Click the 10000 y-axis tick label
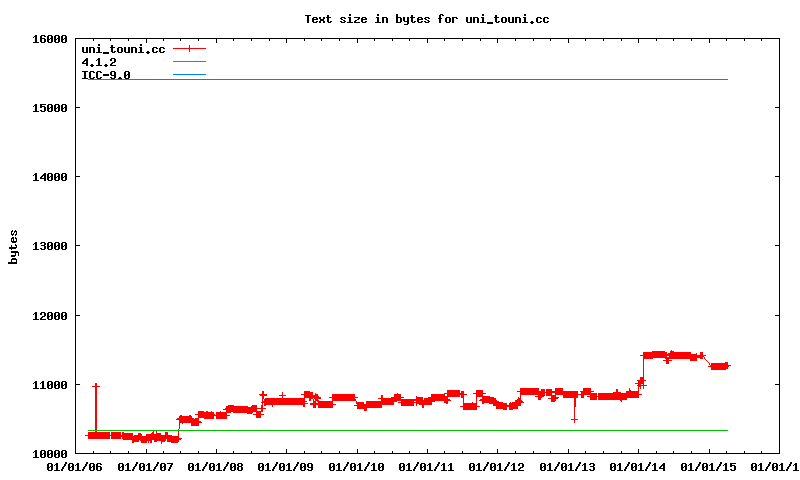The width and height of the screenshot is (800, 480). point(47,454)
